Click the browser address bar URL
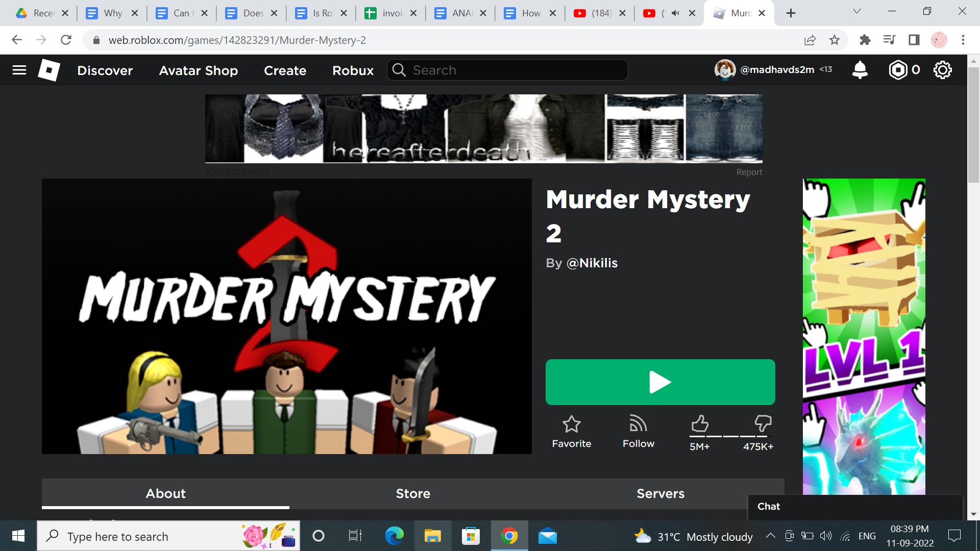The image size is (980, 551). pos(237,40)
